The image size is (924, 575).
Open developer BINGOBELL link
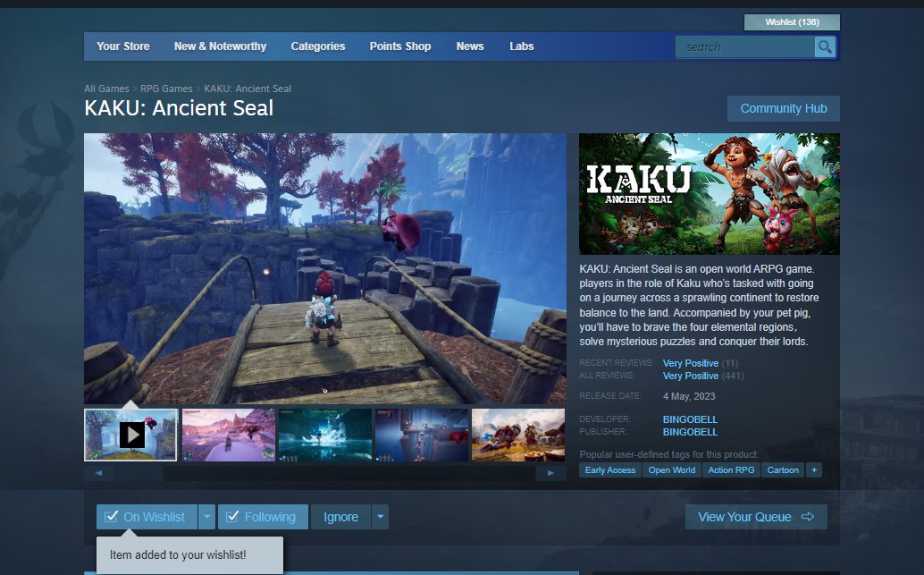coord(690,419)
